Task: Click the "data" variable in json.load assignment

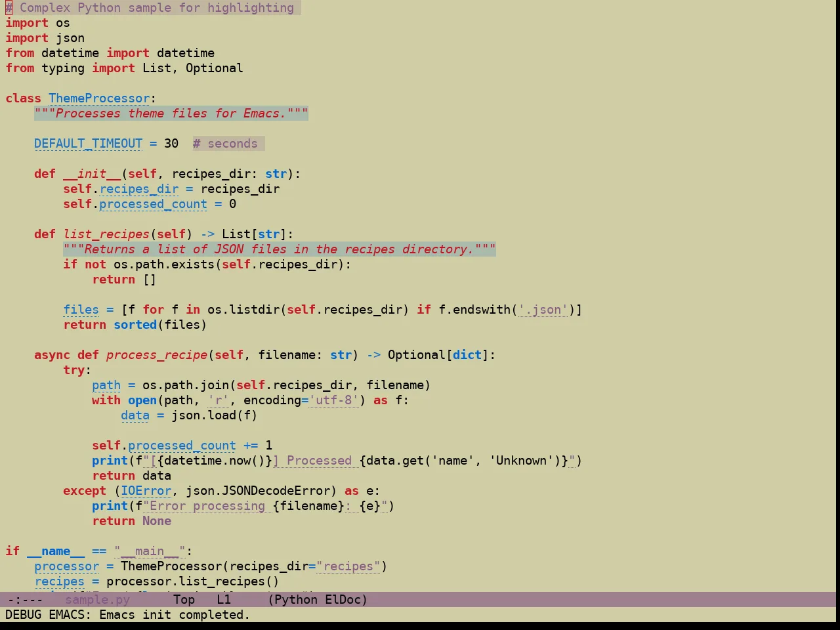Action: click(x=135, y=415)
